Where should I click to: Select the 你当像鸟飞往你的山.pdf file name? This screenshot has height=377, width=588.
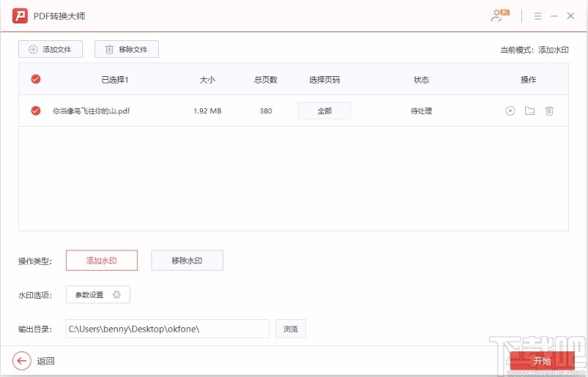click(x=91, y=111)
